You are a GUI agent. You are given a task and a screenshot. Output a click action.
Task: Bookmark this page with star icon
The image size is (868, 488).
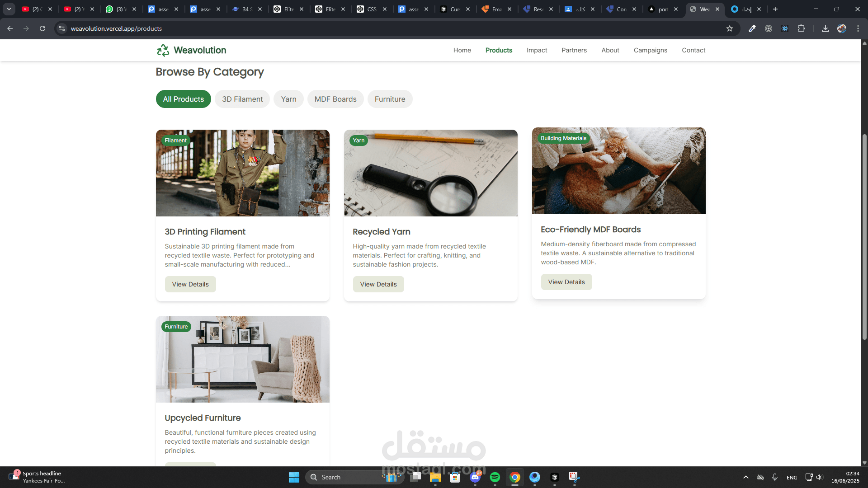(x=729, y=28)
